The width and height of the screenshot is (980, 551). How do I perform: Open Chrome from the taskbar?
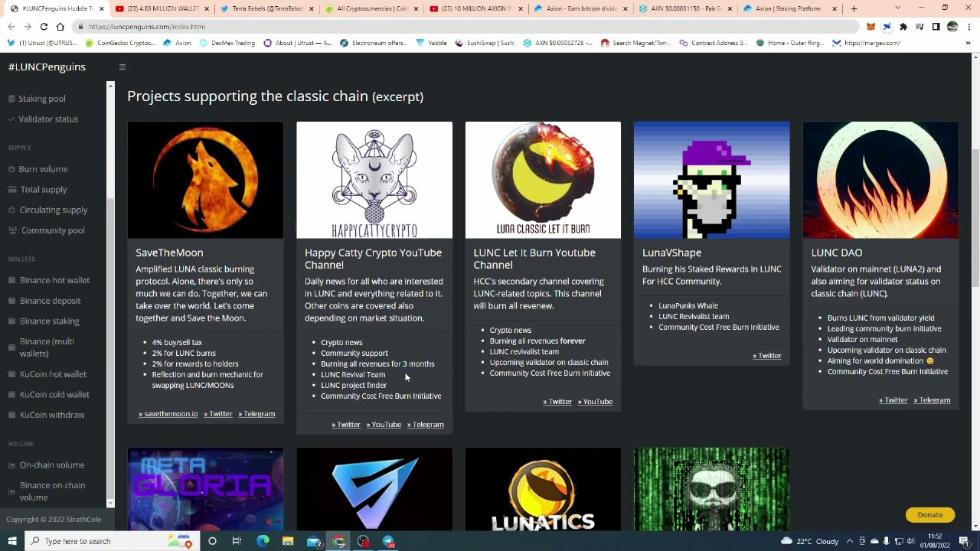coord(339,541)
